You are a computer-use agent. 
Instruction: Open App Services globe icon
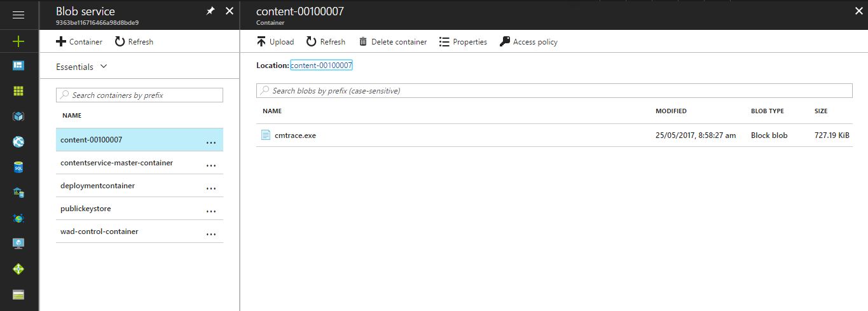pyautogui.click(x=18, y=142)
